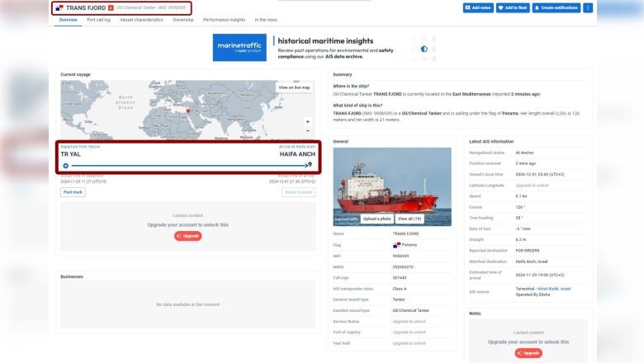The image size is (644, 363).
Task: Open the three-dot more options menu
Action: coord(588,7)
